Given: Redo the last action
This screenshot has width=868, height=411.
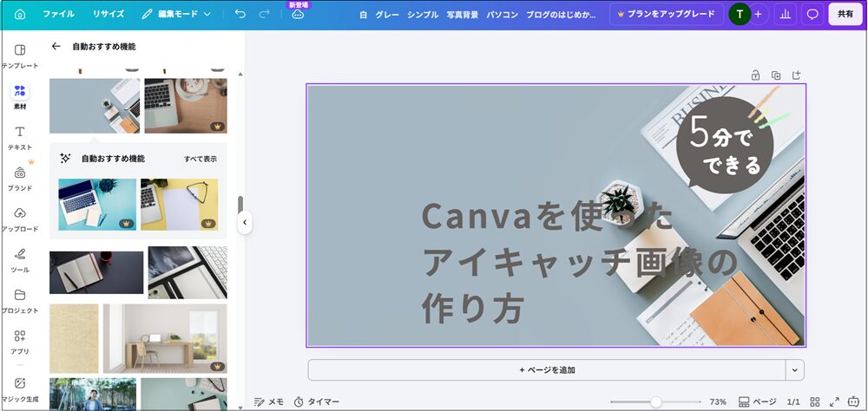Looking at the screenshot, I should [x=265, y=15].
